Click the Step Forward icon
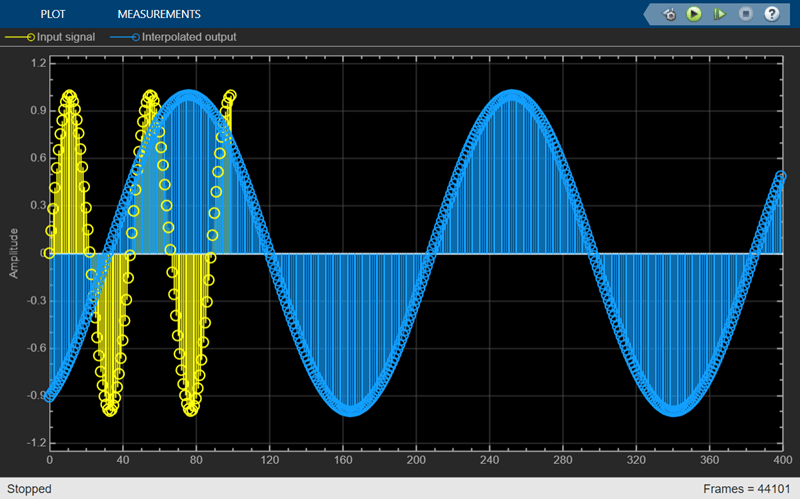This screenshot has height=499, width=800. (719, 14)
